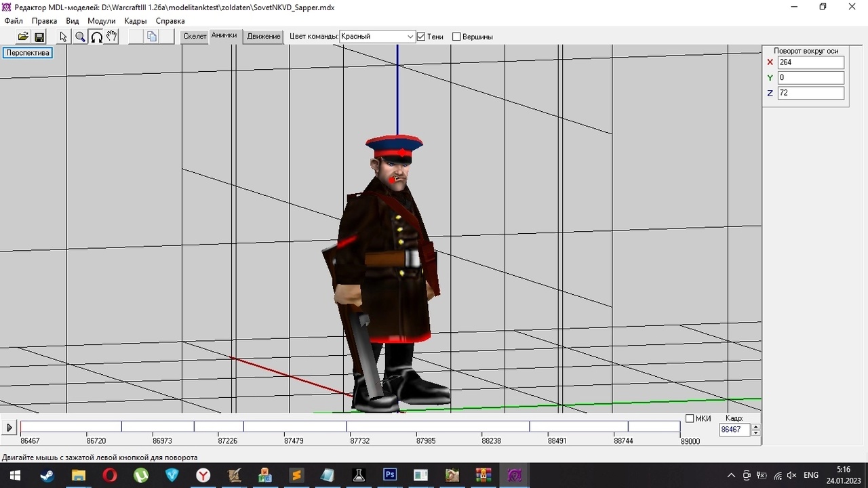Viewport: 868px width, 488px height.
Task: Click the copy pages toolbar icon
Action: point(152,37)
